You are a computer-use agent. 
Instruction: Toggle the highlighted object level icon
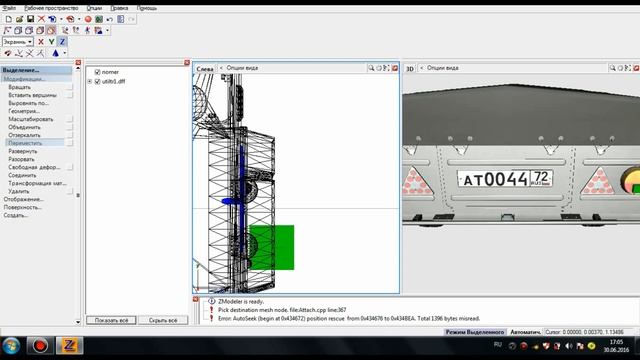51,30
